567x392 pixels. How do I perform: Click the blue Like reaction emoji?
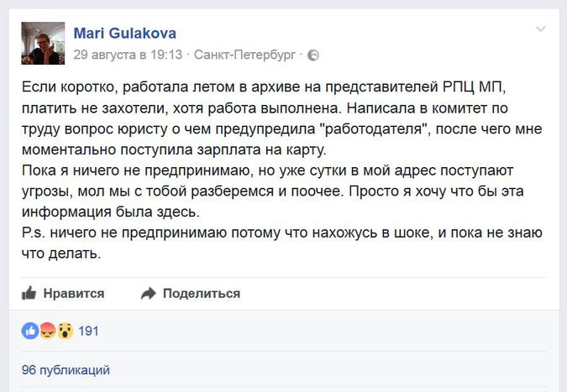[30, 331]
